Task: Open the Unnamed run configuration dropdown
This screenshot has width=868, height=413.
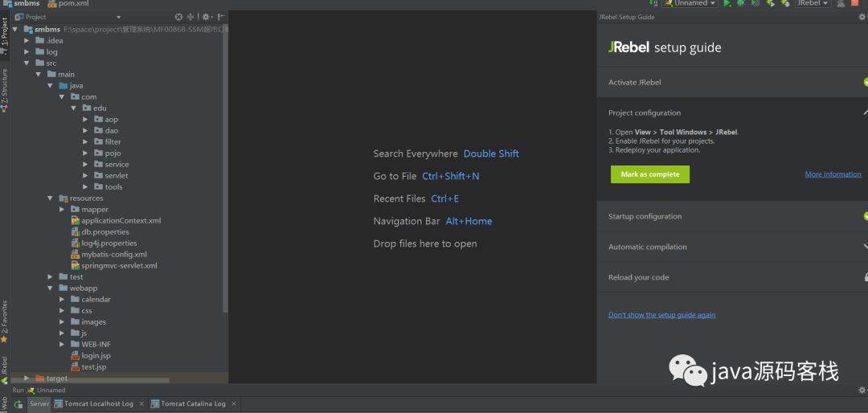Action: 690,3
